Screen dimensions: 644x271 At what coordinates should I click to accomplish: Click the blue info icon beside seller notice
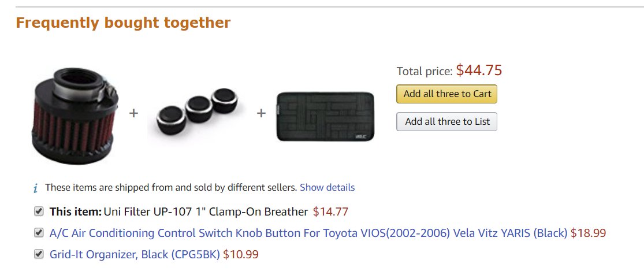(x=36, y=188)
